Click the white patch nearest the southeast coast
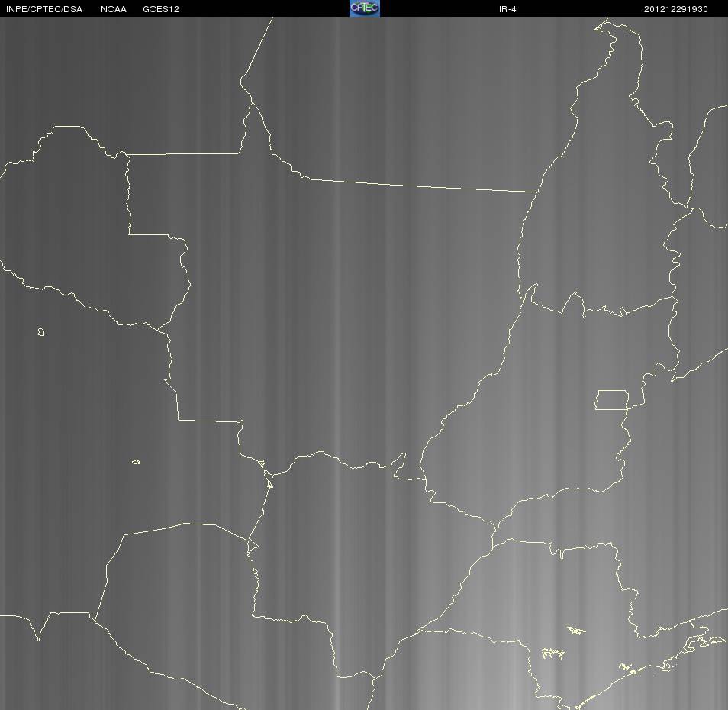Image resolution: width=728 pixels, height=710 pixels. (626, 668)
